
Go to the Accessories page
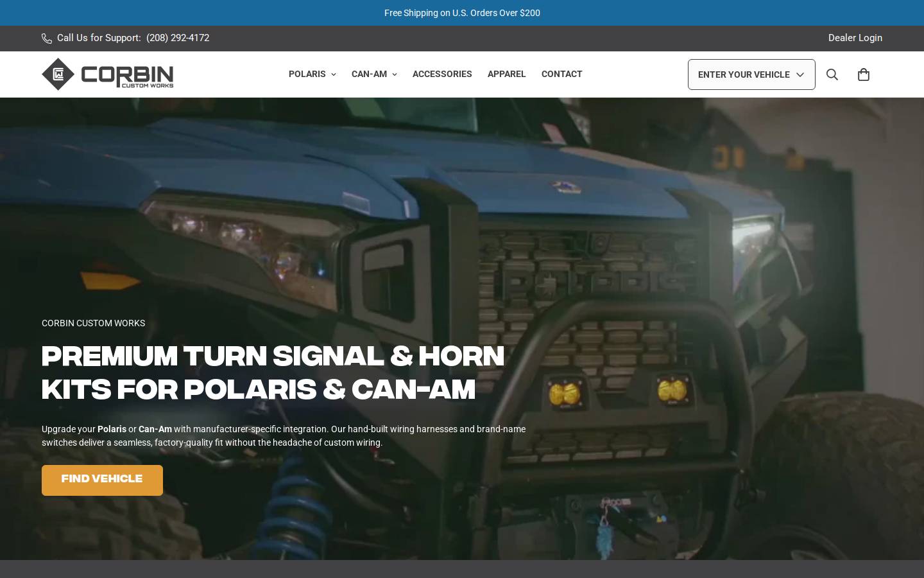(442, 74)
